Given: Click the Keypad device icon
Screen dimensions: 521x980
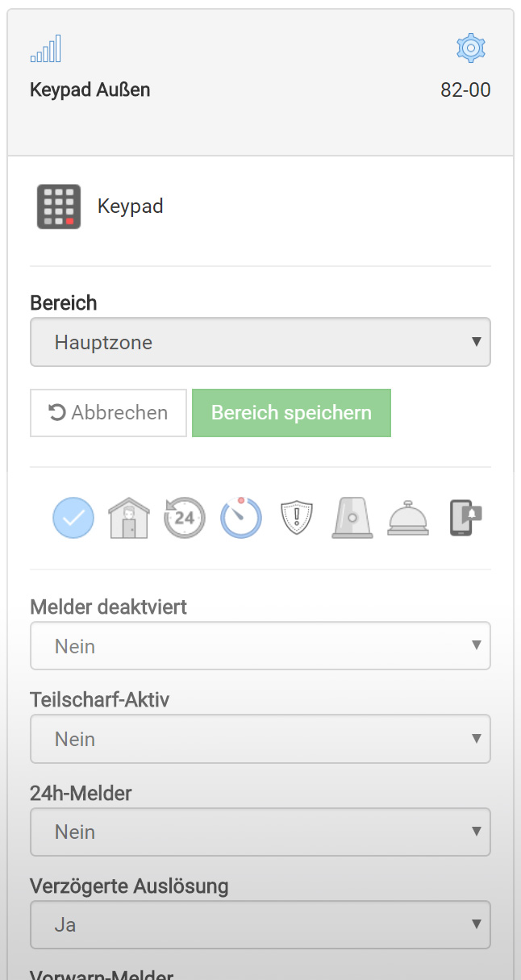Looking at the screenshot, I should click(x=59, y=206).
